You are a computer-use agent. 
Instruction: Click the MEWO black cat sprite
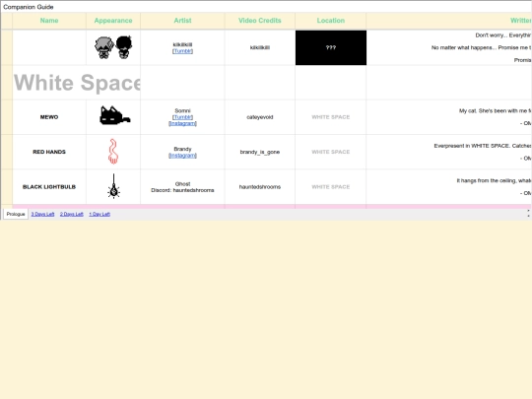[114, 115]
